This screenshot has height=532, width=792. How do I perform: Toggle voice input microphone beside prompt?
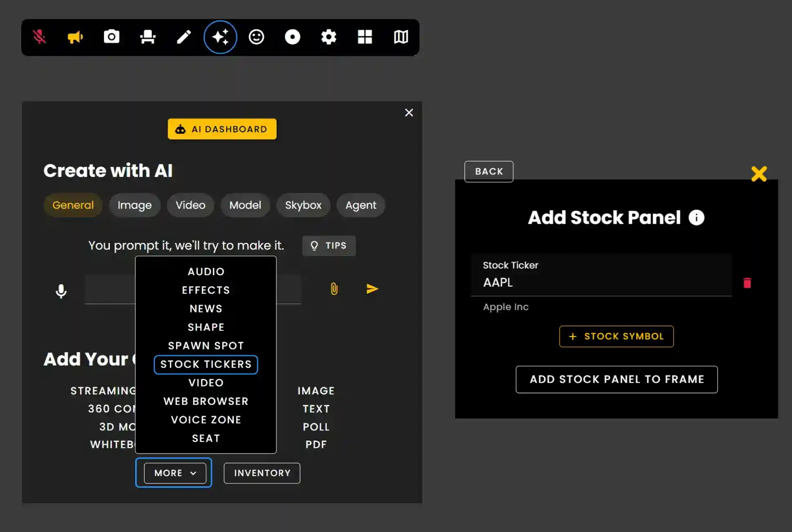61,291
